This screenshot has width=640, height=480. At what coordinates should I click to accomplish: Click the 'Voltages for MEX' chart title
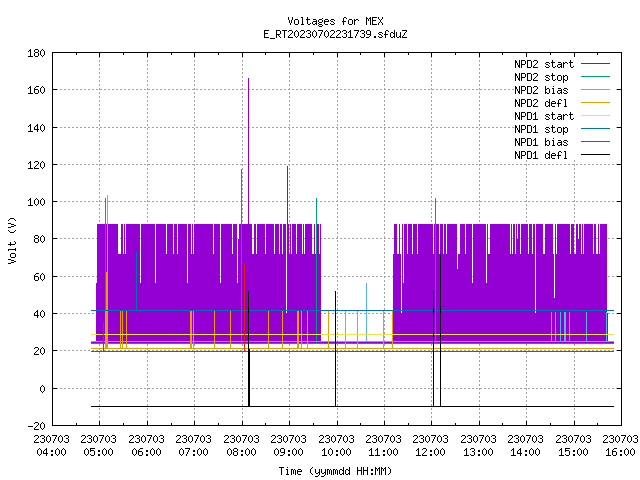coord(335,21)
